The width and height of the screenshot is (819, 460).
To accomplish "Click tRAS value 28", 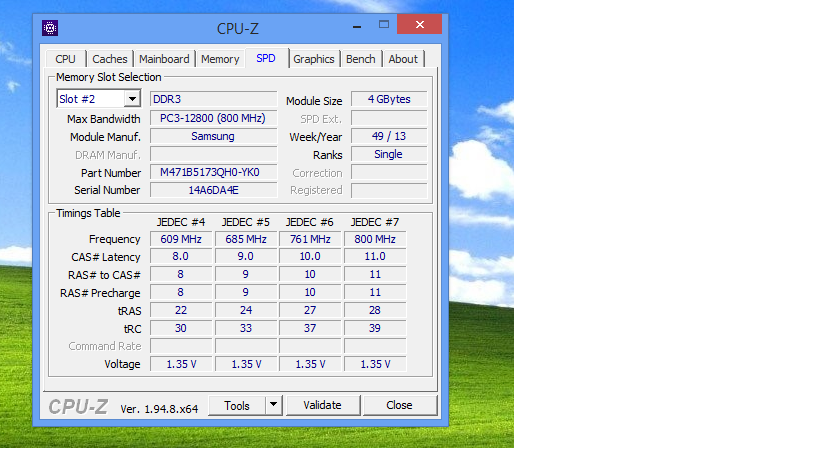I will (375, 310).
